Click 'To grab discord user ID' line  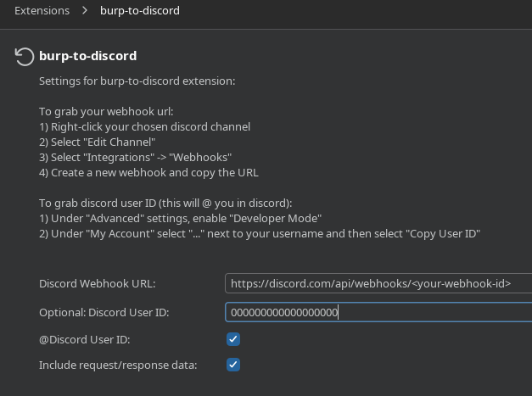[165, 203]
